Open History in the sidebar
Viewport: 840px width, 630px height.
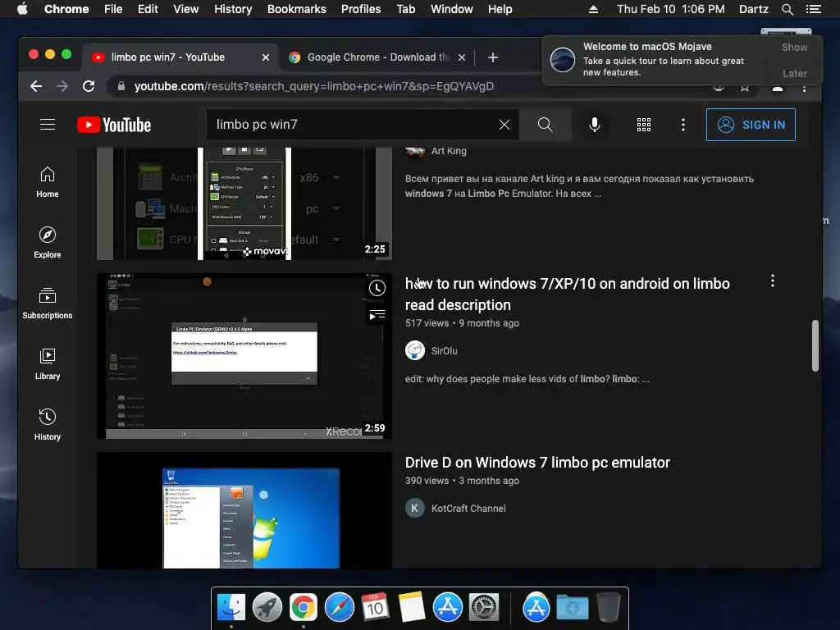click(47, 425)
